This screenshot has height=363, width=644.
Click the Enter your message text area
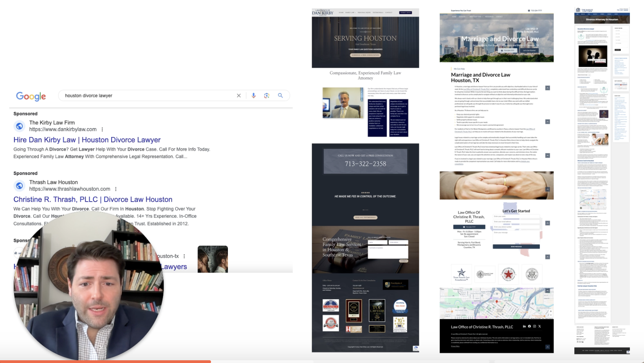[x=516, y=237]
